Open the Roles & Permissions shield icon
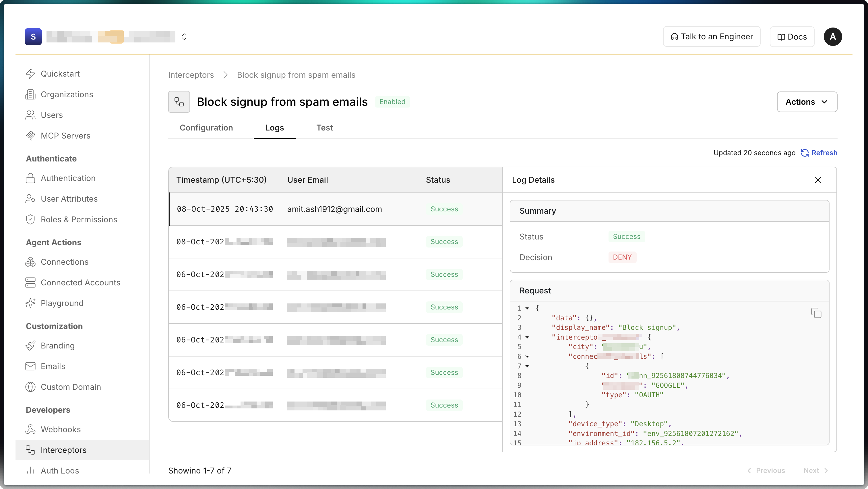Image resolution: width=868 pixels, height=489 pixels. click(x=31, y=219)
